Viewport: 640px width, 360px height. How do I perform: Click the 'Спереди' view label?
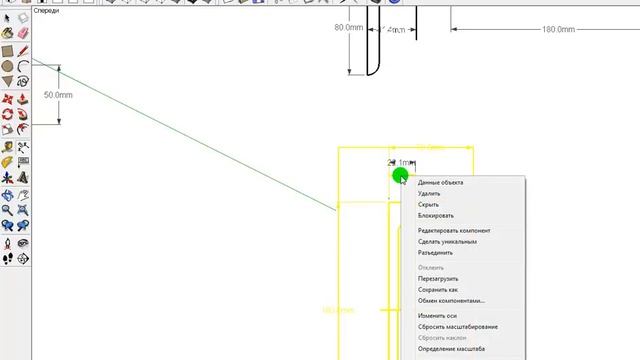46,11
